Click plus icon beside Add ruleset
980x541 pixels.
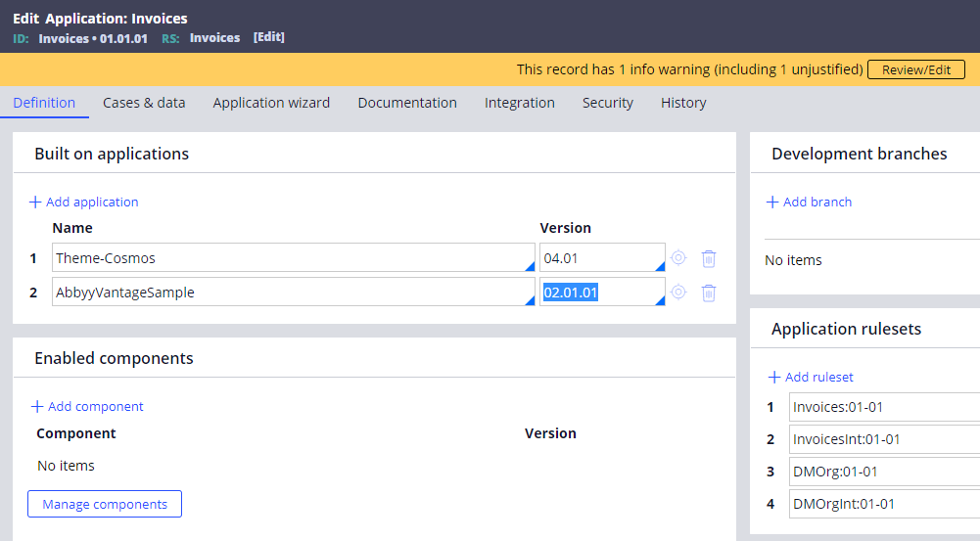pos(774,377)
